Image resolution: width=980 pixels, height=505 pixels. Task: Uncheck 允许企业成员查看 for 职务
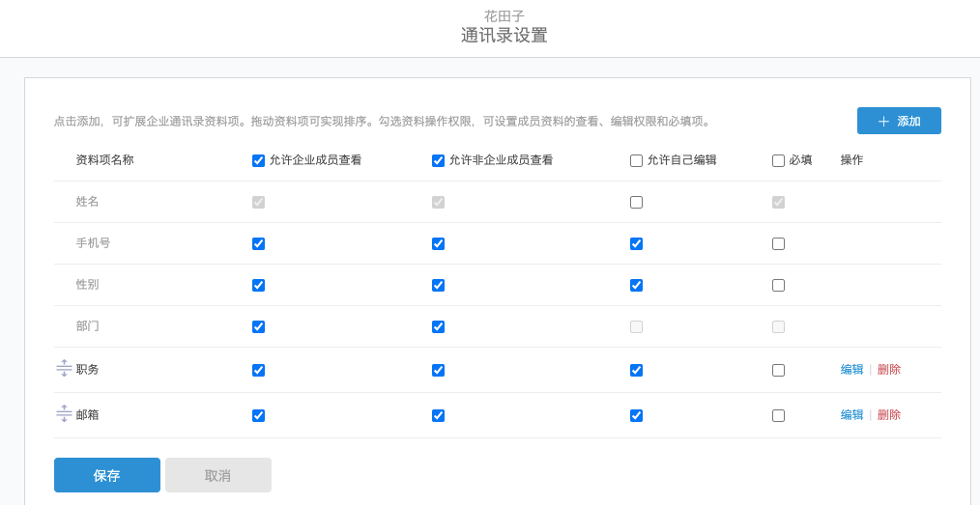[x=258, y=370]
